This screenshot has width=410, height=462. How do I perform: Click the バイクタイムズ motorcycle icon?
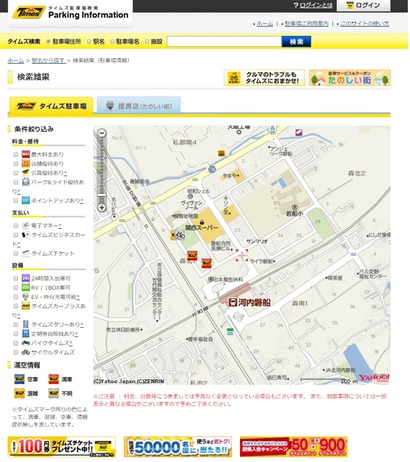tap(26, 343)
